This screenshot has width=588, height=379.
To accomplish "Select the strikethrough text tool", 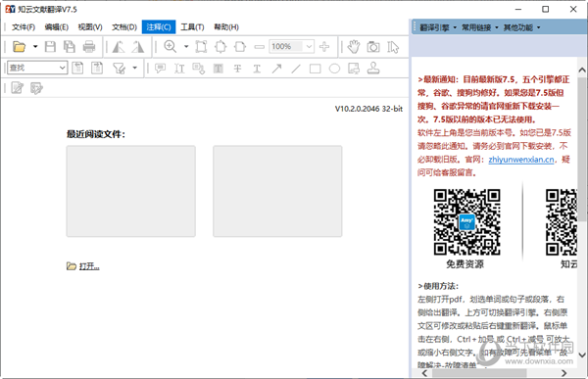I will [x=237, y=69].
